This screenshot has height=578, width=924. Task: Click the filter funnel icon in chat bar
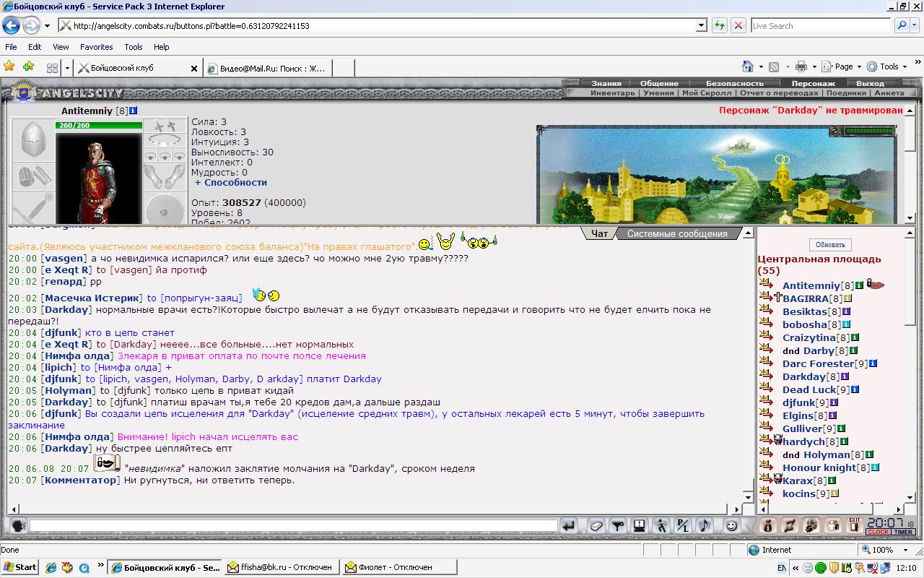[x=617, y=526]
